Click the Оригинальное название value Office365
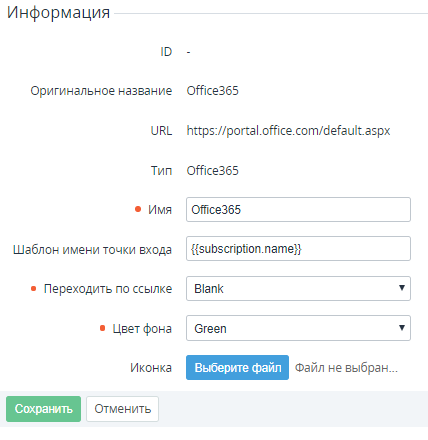The width and height of the screenshot is (428, 440). (x=213, y=91)
